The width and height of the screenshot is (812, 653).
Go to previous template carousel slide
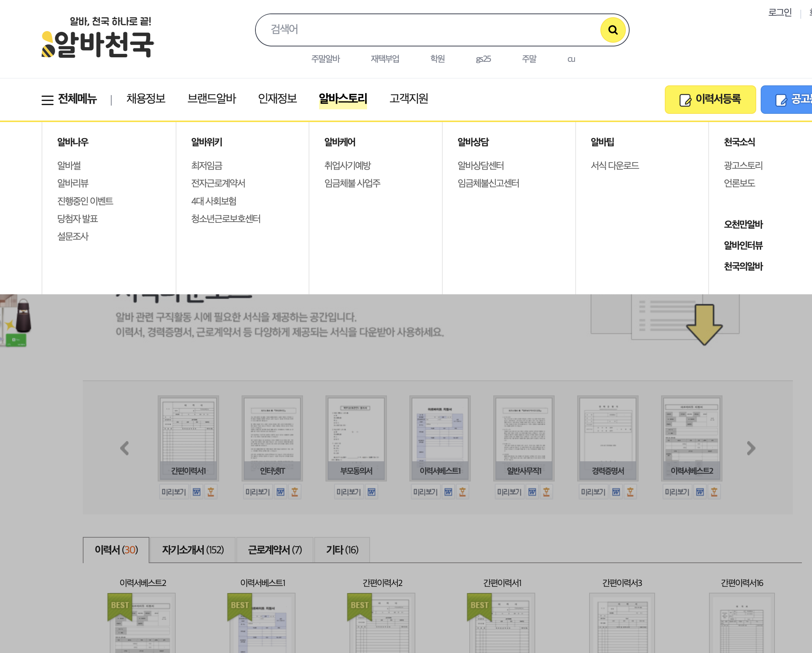click(x=125, y=448)
